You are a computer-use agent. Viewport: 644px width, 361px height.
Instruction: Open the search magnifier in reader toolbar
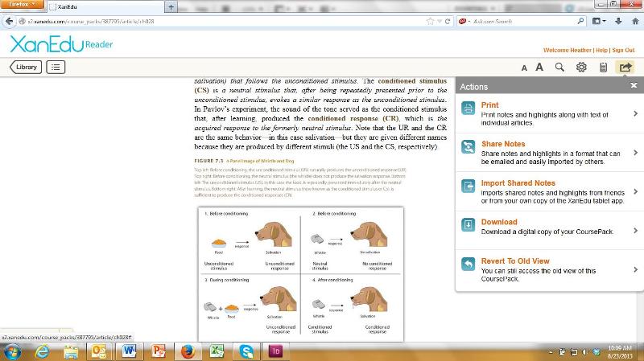point(560,68)
